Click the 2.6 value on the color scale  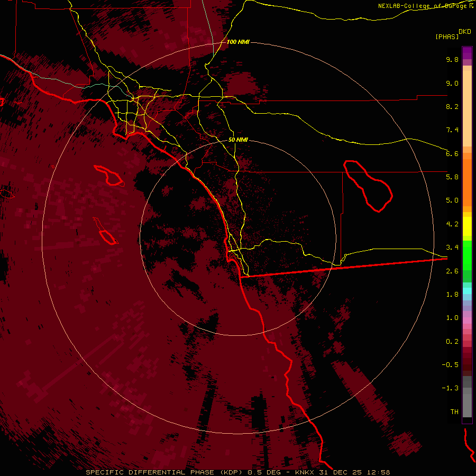pos(452,271)
